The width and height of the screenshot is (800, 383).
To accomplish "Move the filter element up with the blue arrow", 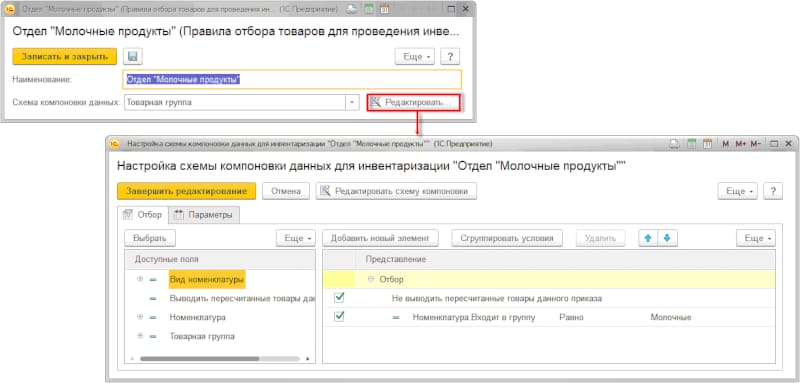I will click(648, 238).
